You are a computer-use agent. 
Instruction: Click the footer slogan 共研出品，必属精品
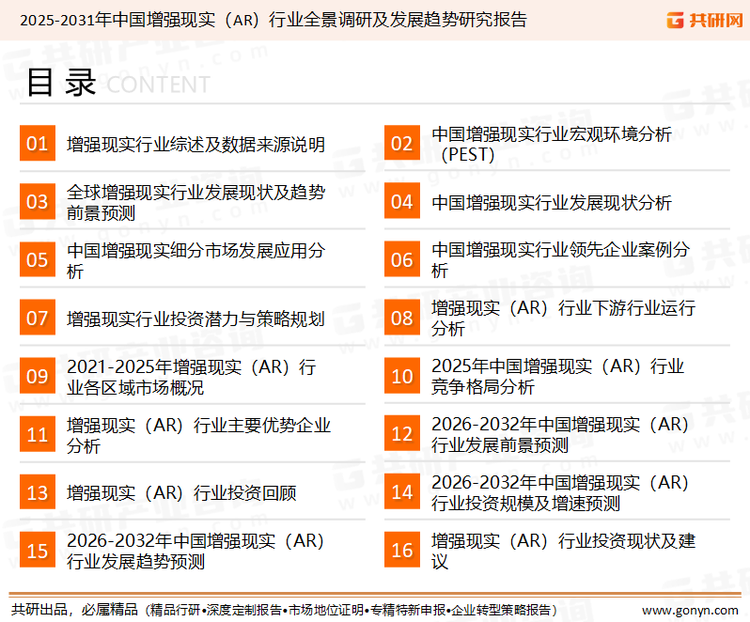[x=75, y=610]
